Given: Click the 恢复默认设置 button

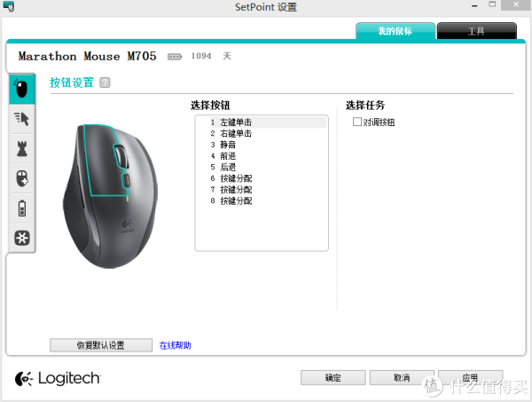Looking at the screenshot, I should pos(100,345).
